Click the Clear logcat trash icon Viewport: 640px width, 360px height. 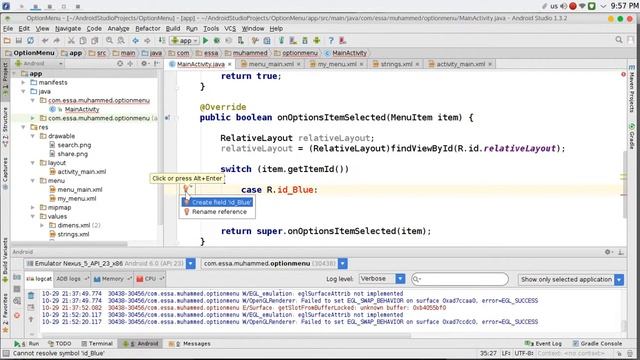31,295
